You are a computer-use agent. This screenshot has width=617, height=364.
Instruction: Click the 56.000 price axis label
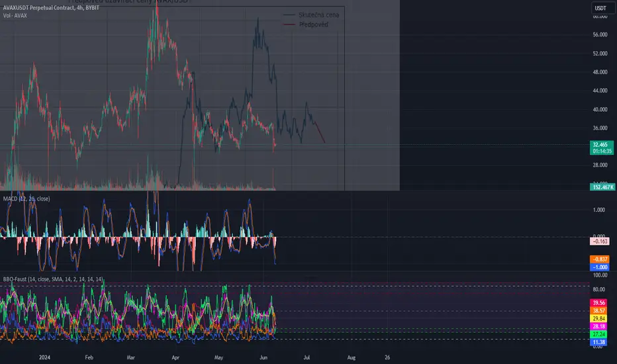point(600,34)
